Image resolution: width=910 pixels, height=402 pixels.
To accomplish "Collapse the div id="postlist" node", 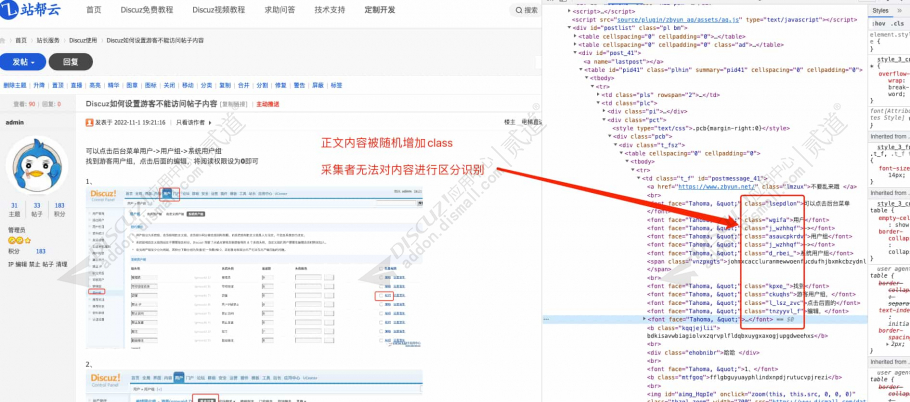I will [x=569, y=27].
